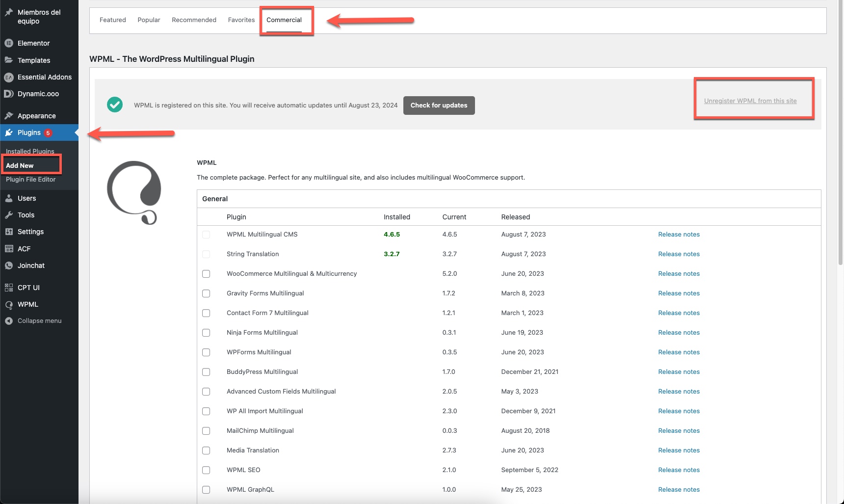
Task: Open the Appearance admin menu label
Action: tap(37, 116)
